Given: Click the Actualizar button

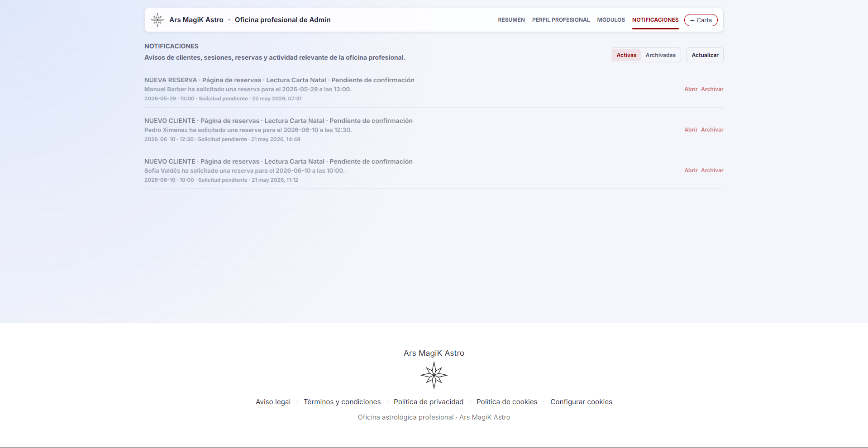Looking at the screenshot, I should 705,55.
